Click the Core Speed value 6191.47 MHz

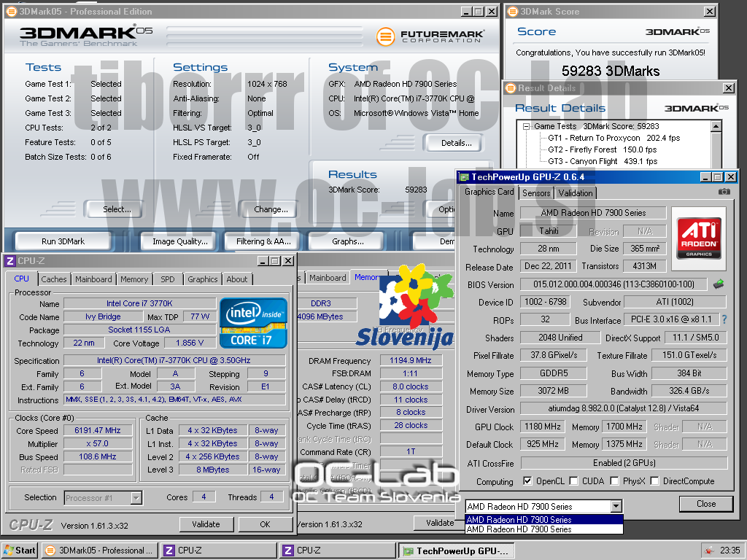click(98, 430)
